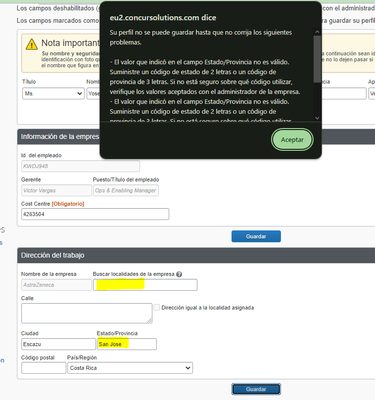Click the dialog message scrollbar thumb
The height and width of the screenshot is (400, 375).
pyautogui.click(x=317, y=59)
